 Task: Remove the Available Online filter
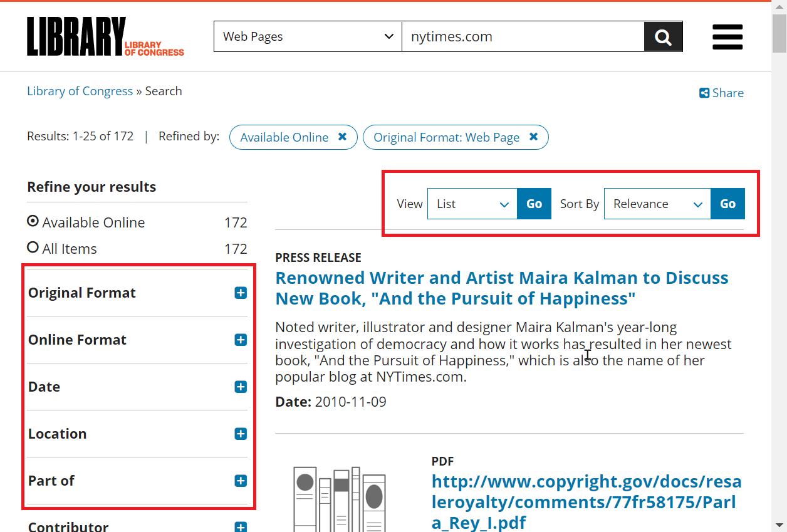342,137
